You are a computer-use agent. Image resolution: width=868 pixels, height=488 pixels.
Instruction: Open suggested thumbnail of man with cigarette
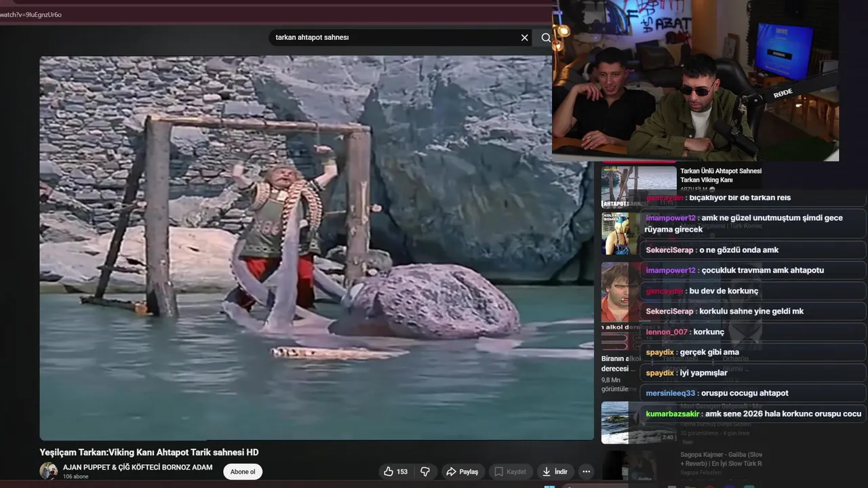coord(620,291)
